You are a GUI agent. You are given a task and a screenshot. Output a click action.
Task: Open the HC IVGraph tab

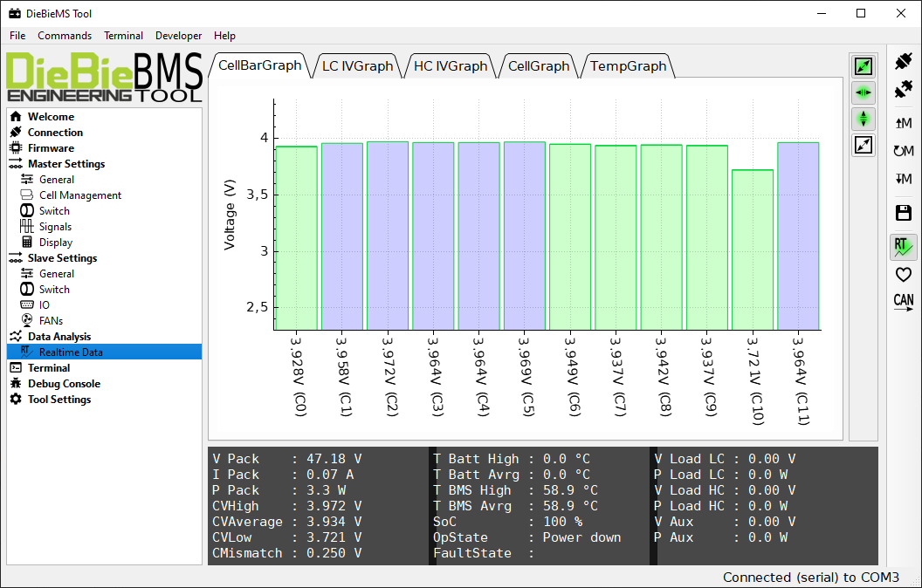(451, 65)
